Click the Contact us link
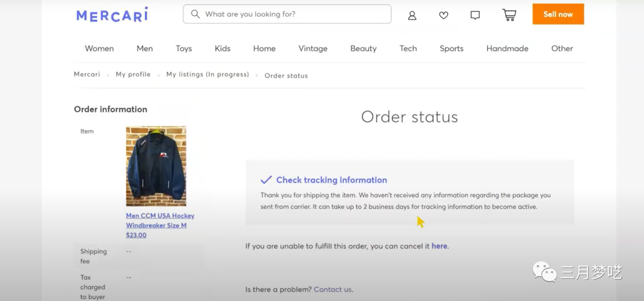Screen dimensions: 644x301 332,289
